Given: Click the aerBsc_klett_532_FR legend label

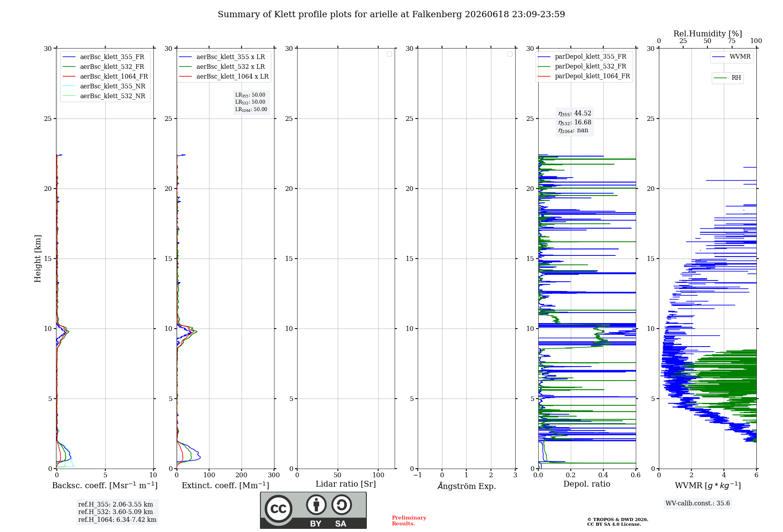Looking at the screenshot, I should pos(112,66).
